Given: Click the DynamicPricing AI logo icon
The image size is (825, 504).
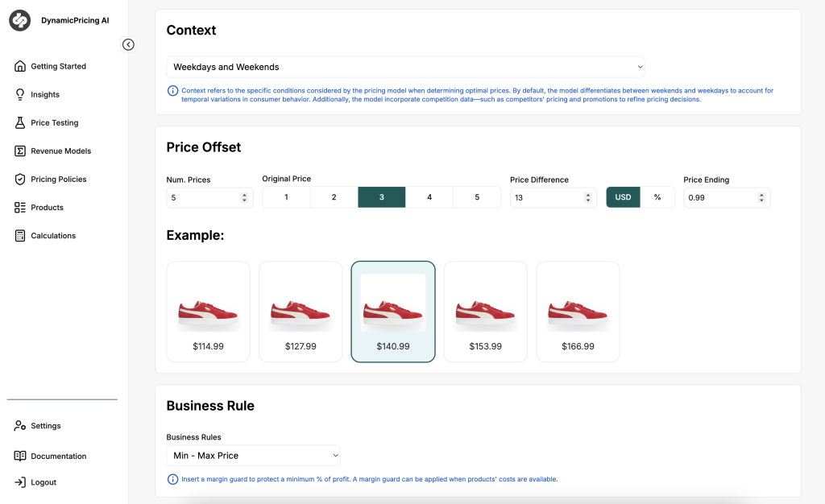Looking at the screenshot, I should point(19,21).
